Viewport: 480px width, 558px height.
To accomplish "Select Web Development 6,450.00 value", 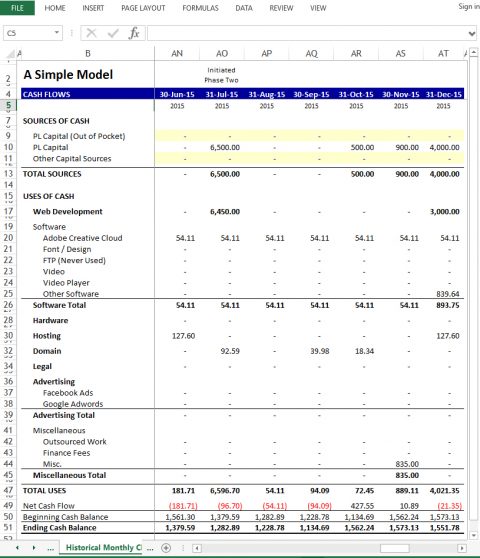I will (x=225, y=212).
